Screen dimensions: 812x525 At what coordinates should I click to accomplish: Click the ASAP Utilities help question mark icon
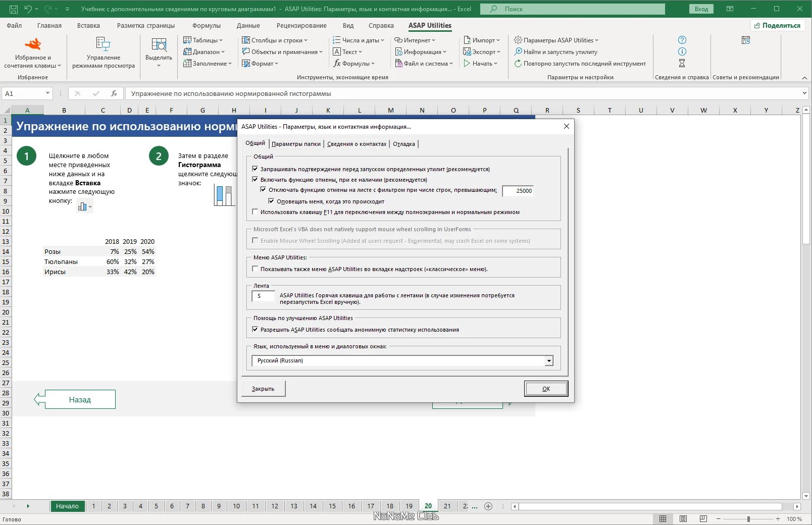point(682,40)
